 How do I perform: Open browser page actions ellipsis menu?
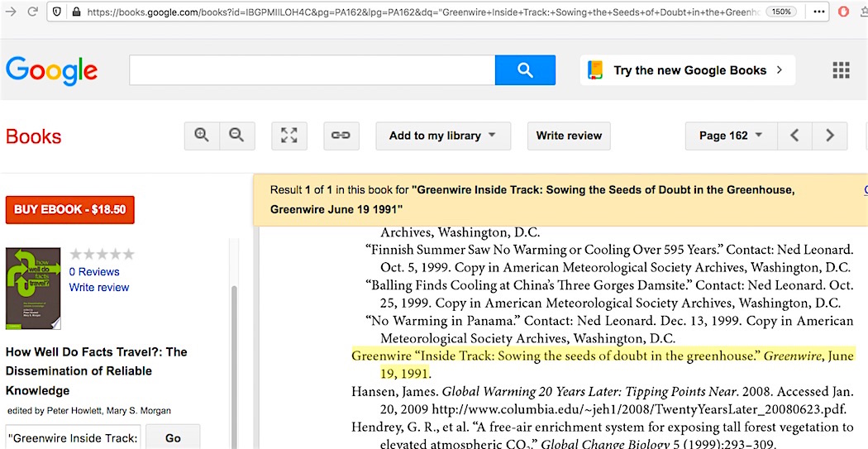[x=818, y=12]
